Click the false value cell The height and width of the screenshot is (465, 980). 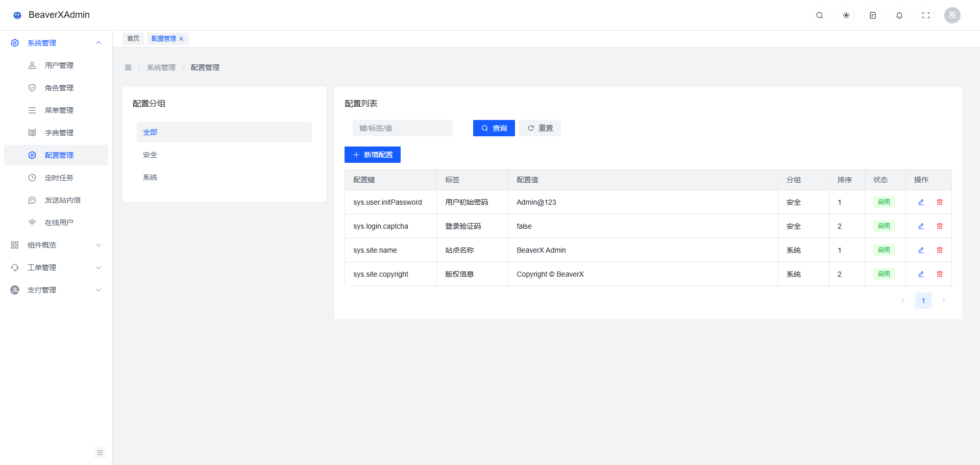[643, 226]
